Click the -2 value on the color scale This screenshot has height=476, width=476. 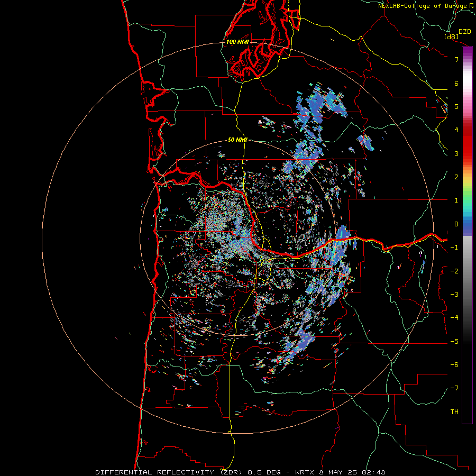(454, 271)
